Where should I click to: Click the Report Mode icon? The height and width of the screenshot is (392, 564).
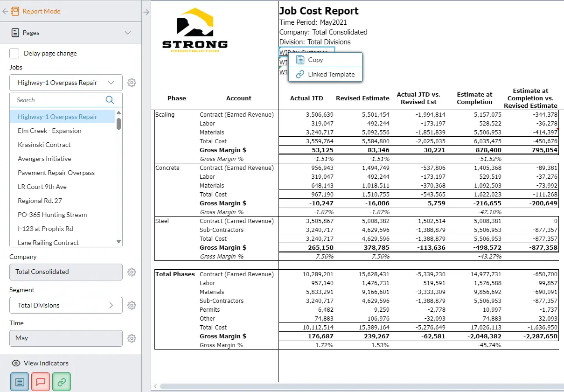coord(15,11)
